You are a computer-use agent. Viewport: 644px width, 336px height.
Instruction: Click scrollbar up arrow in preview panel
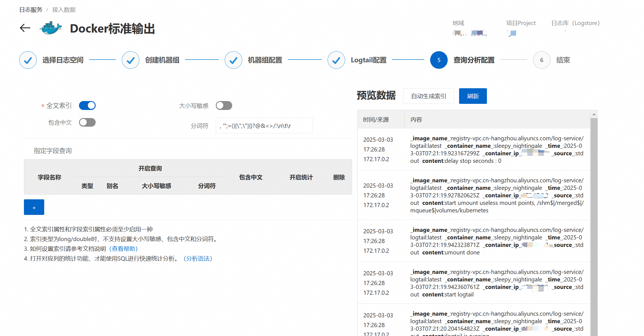click(594, 114)
